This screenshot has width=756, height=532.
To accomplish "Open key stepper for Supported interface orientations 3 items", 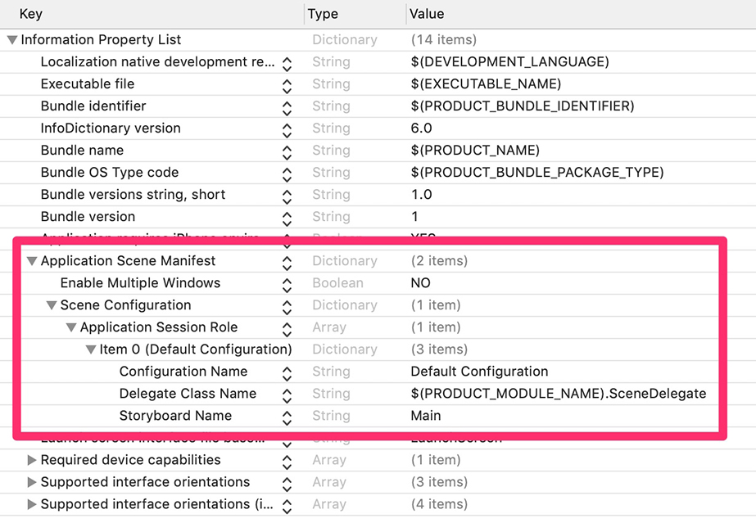I will [287, 485].
